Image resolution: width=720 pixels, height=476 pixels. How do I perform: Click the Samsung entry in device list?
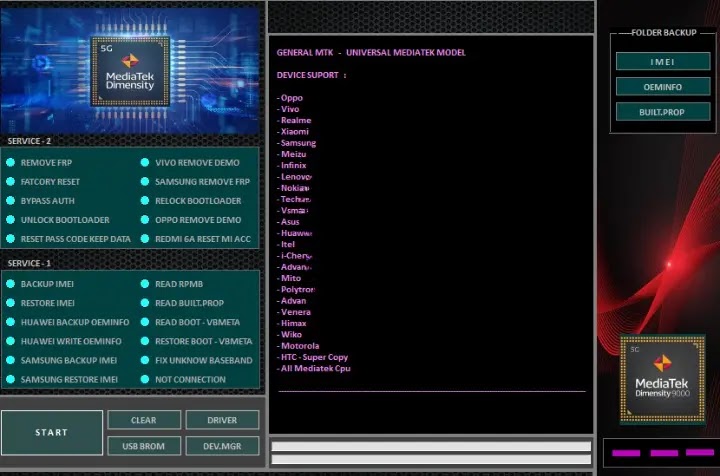(297, 143)
